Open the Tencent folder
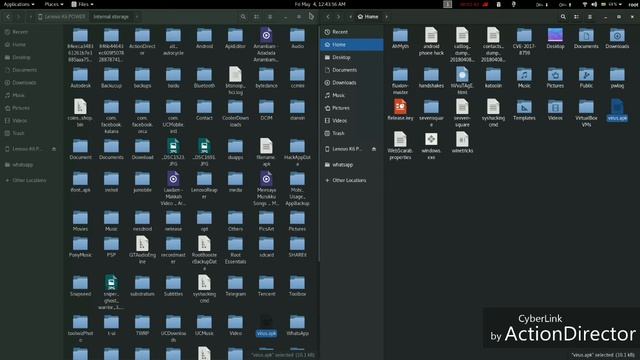This screenshot has height=360, width=640. click(x=266, y=286)
